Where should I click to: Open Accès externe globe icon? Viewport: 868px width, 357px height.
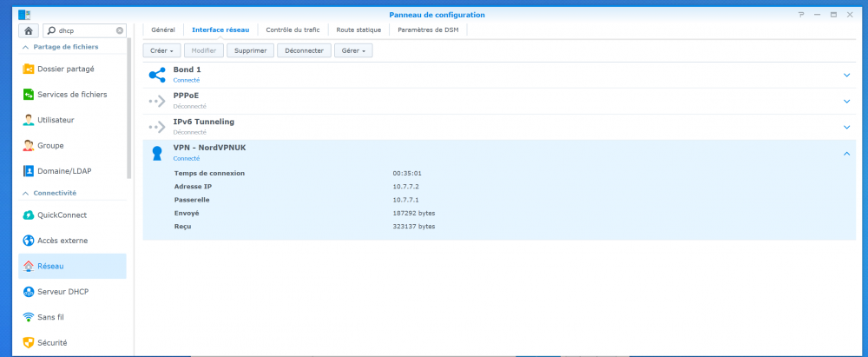(x=29, y=241)
